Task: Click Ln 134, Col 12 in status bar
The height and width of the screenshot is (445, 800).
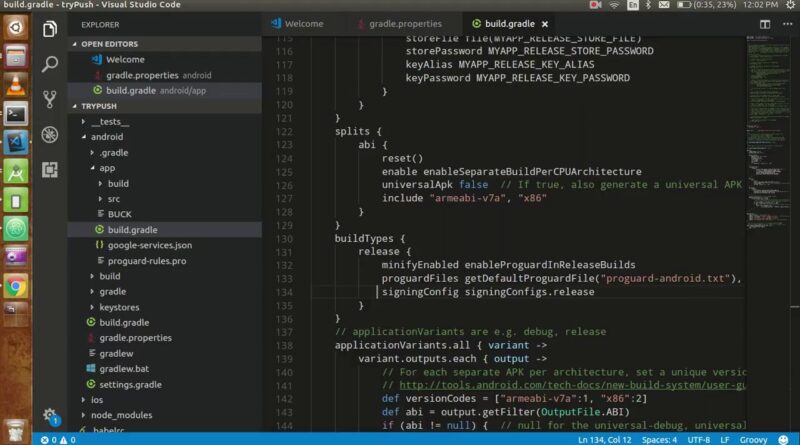Action: tap(604, 440)
